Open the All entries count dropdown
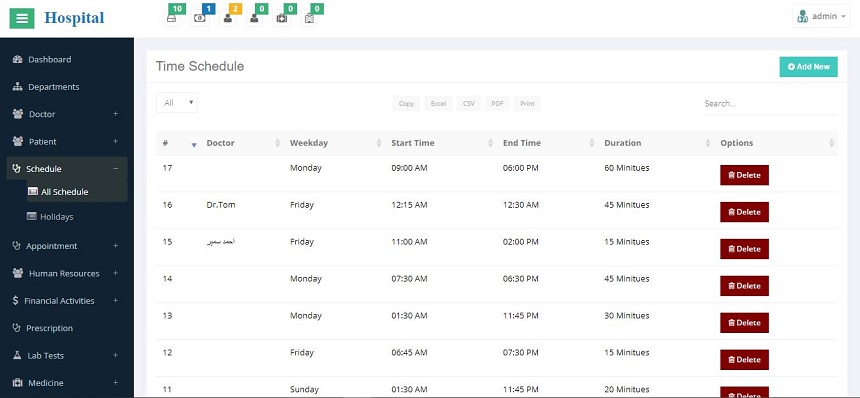 [x=177, y=103]
